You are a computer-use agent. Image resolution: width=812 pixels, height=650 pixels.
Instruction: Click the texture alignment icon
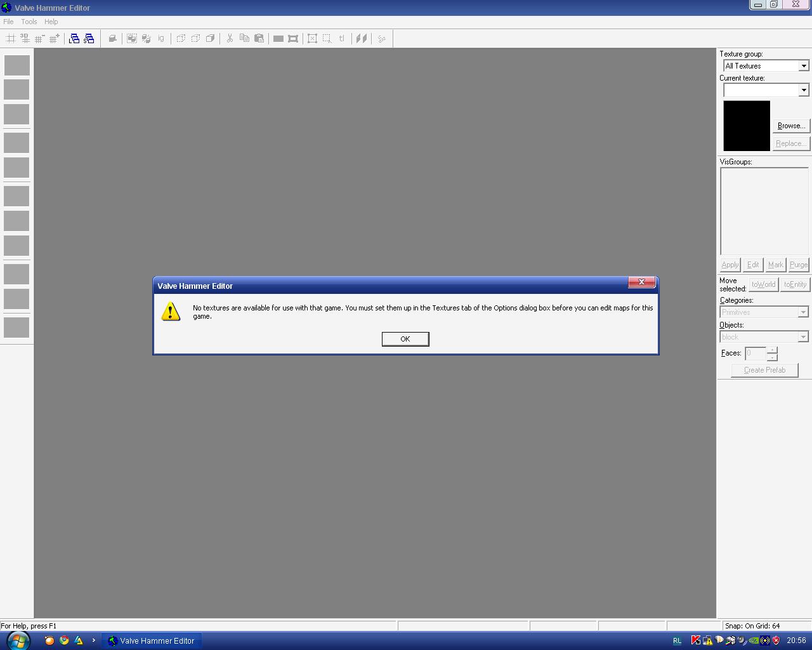(x=362, y=39)
